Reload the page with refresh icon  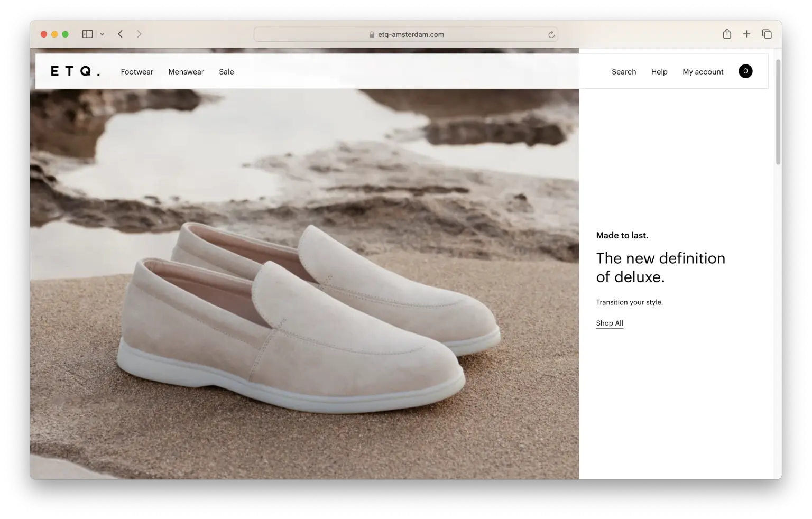pyautogui.click(x=551, y=34)
